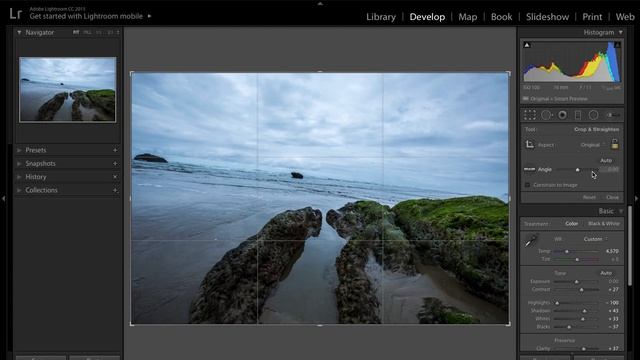Add a new collection with plus icon
The width and height of the screenshot is (640, 360).
pyautogui.click(x=115, y=190)
